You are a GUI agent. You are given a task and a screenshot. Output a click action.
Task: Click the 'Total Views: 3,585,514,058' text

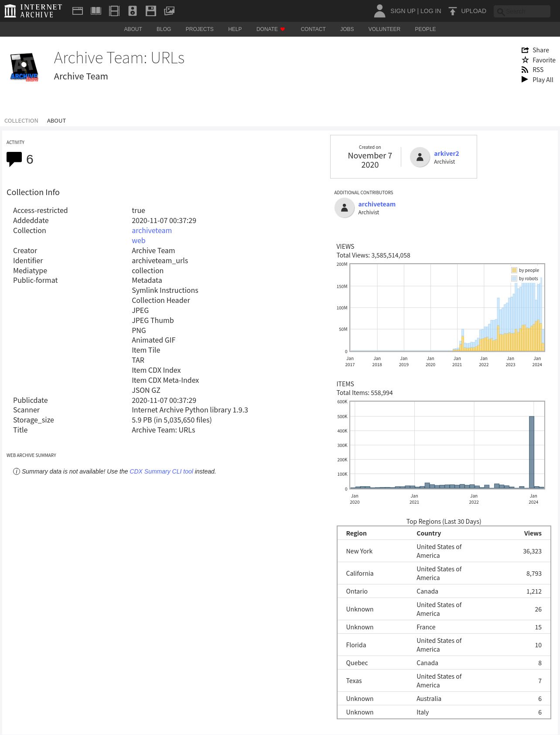pyautogui.click(x=373, y=255)
